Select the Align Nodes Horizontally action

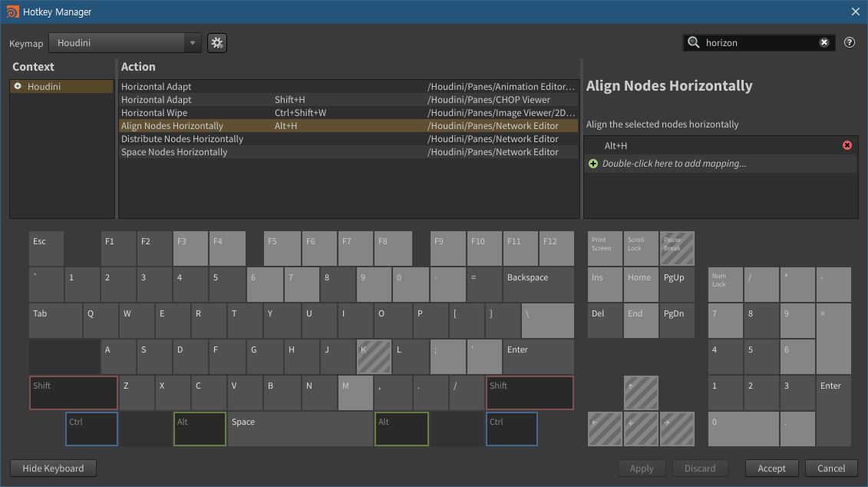click(x=348, y=126)
